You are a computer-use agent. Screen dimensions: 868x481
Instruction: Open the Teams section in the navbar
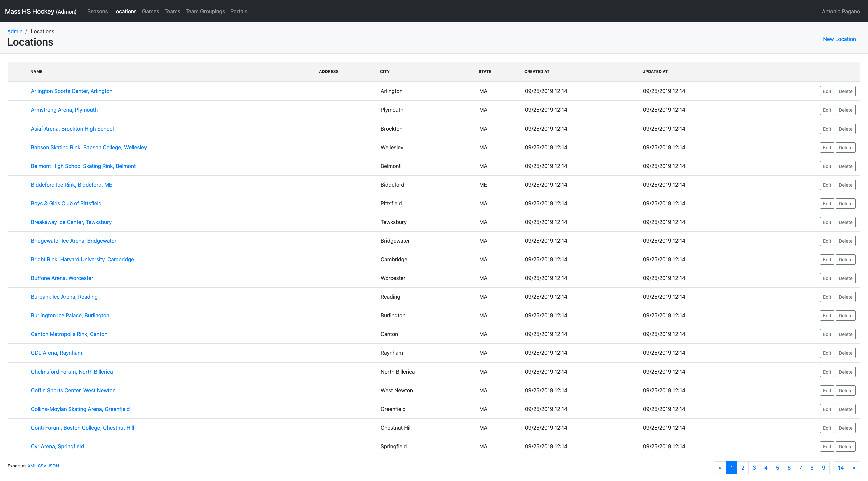[172, 11]
